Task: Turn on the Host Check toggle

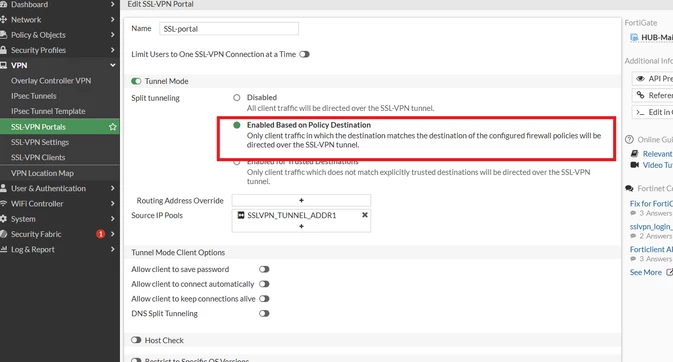Action: coord(136,340)
